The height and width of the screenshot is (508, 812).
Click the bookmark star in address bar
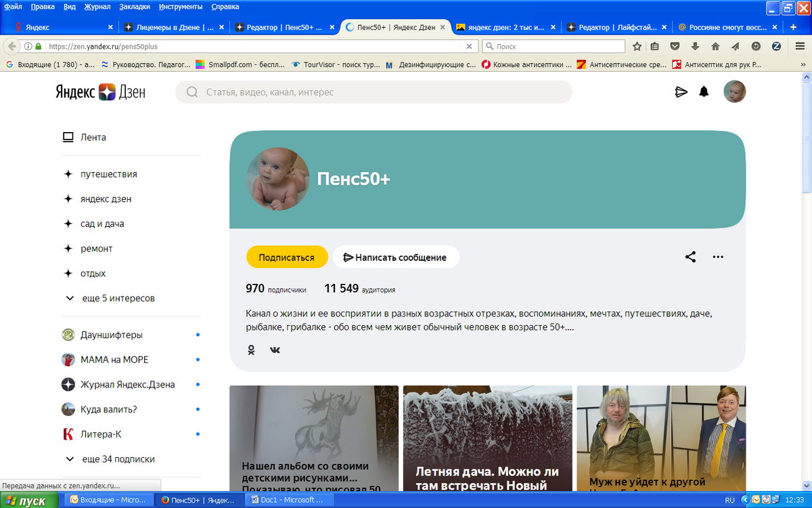[x=636, y=47]
